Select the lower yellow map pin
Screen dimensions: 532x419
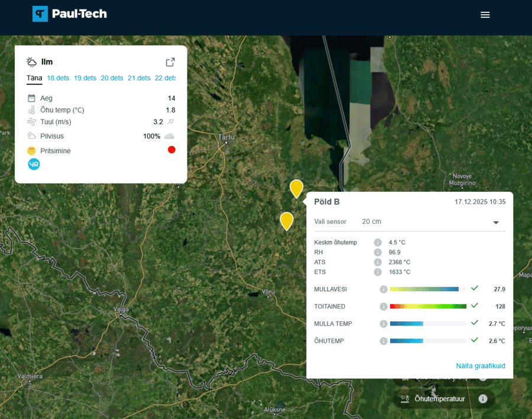287,220
